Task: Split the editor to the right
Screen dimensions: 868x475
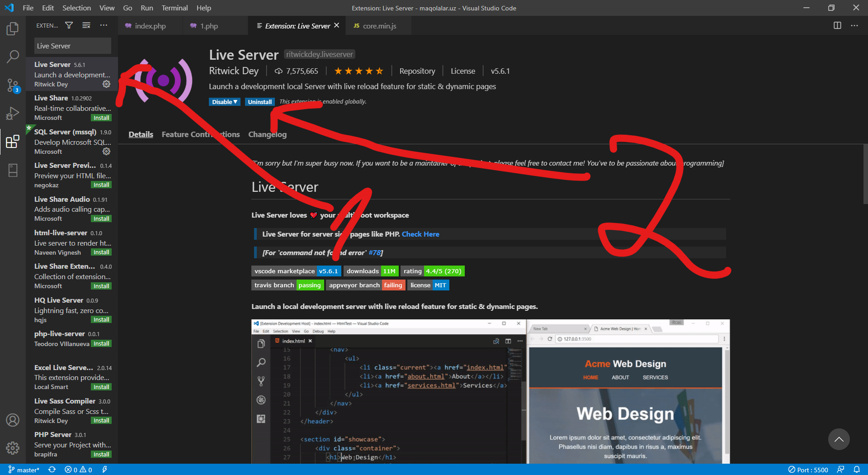Action: click(x=837, y=25)
